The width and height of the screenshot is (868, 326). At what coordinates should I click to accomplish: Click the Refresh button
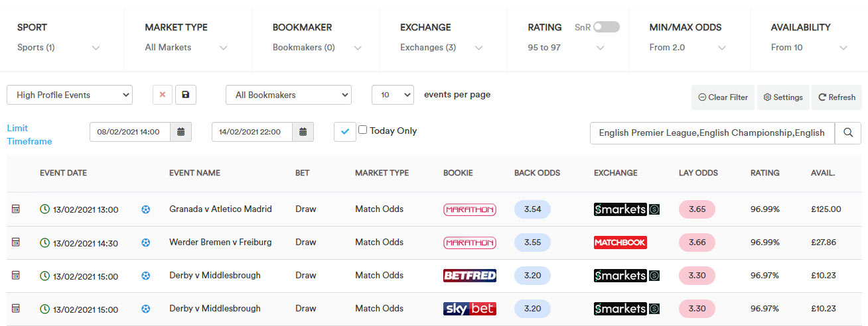point(837,97)
